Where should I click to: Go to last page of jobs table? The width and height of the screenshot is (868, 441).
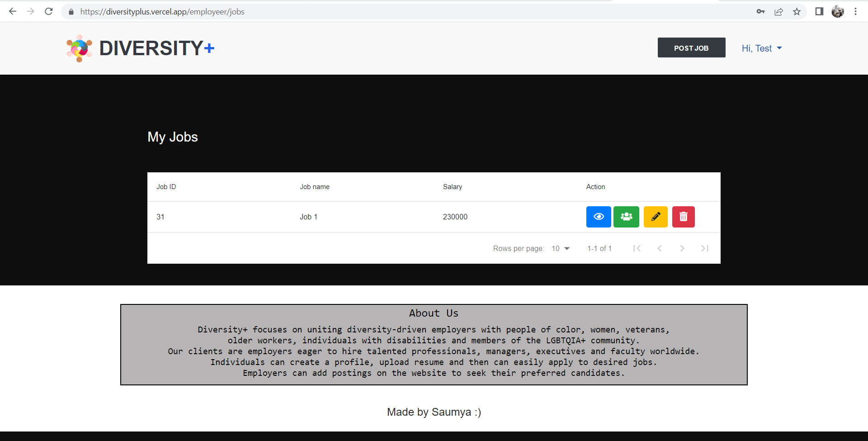tap(705, 248)
